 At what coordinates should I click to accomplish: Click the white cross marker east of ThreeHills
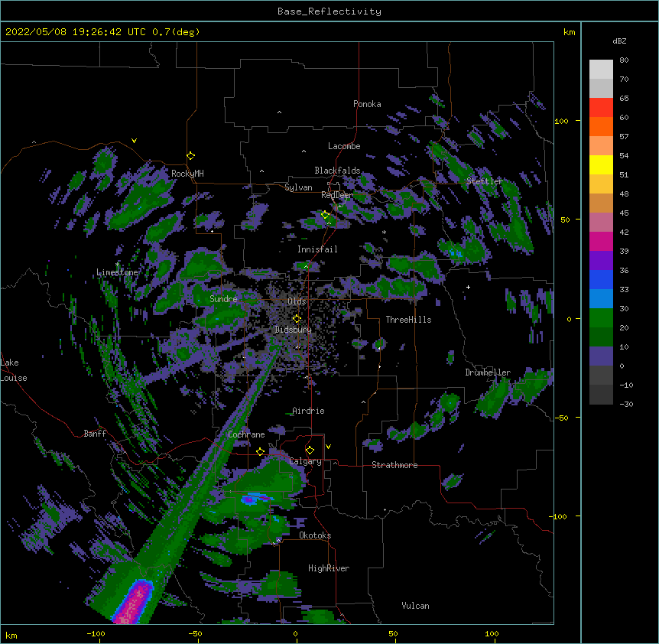point(468,287)
